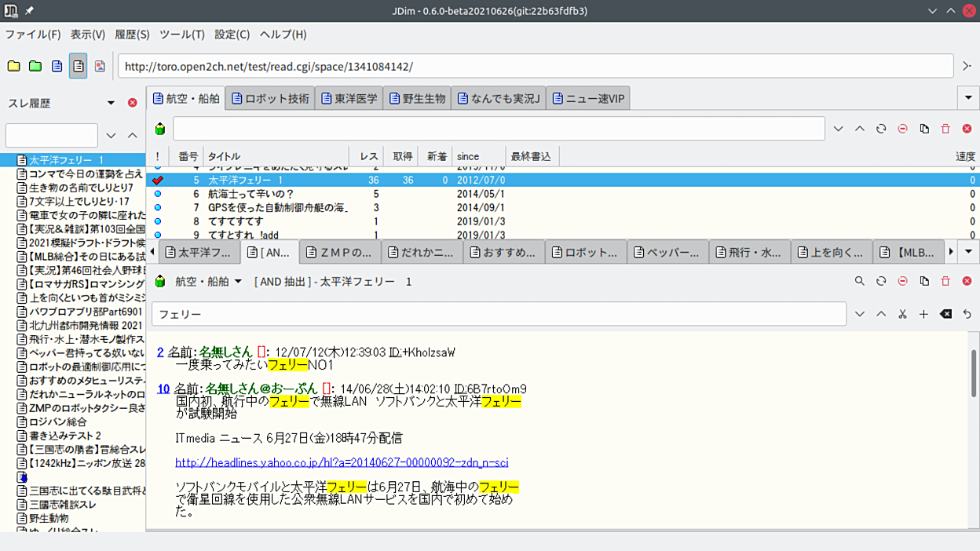Click the scissors icon in thread search bar

tap(902, 314)
